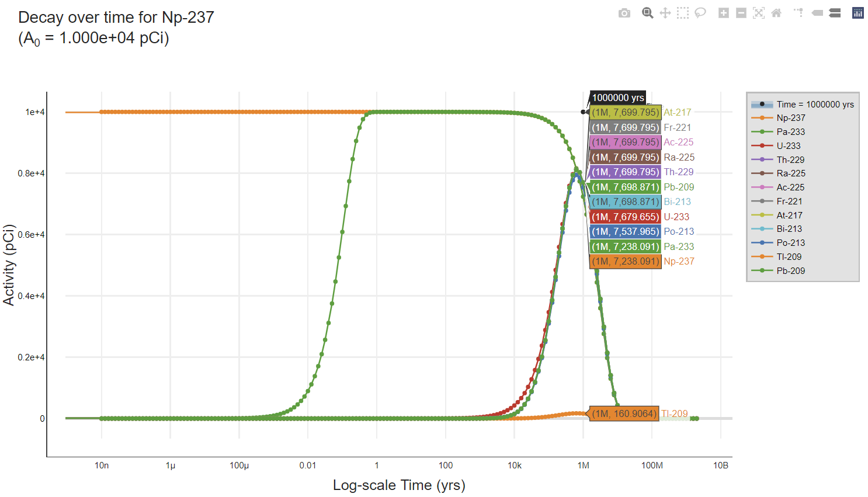Image resolution: width=868 pixels, height=497 pixels.
Task: Click the Autoscale axes icon
Action: point(758,13)
